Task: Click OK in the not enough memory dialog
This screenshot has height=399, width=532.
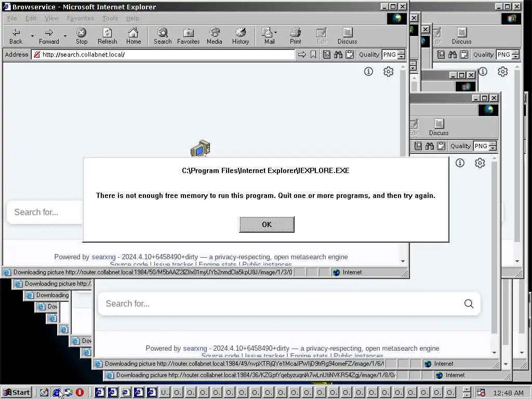Action: tap(267, 224)
